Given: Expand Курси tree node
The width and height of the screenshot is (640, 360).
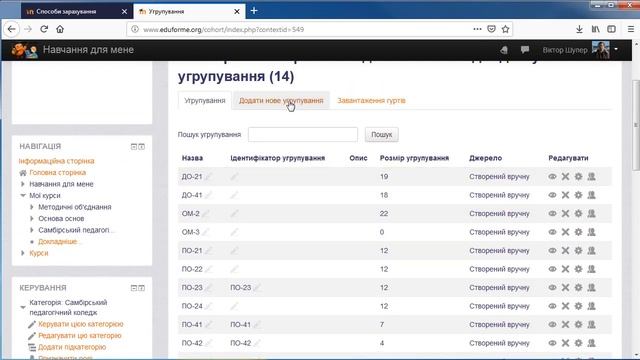Looking at the screenshot, I should [23, 253].
